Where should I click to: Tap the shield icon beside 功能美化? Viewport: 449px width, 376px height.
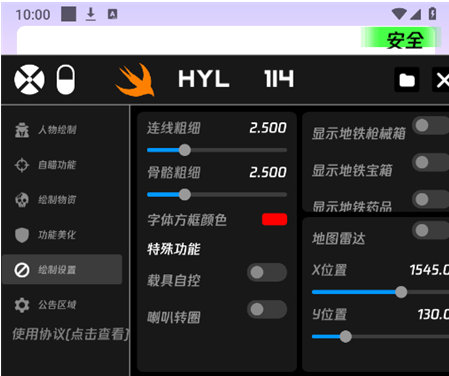pos(22,235)
